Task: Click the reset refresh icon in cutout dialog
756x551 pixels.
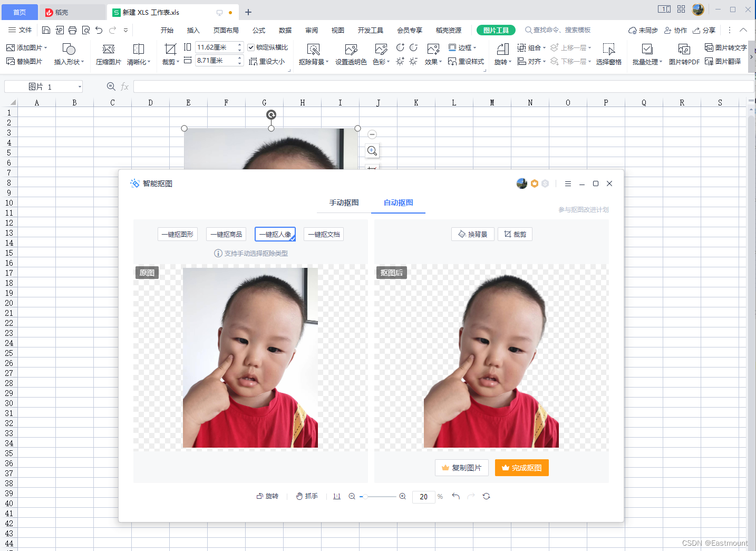Action: click(x=487, y=496)
